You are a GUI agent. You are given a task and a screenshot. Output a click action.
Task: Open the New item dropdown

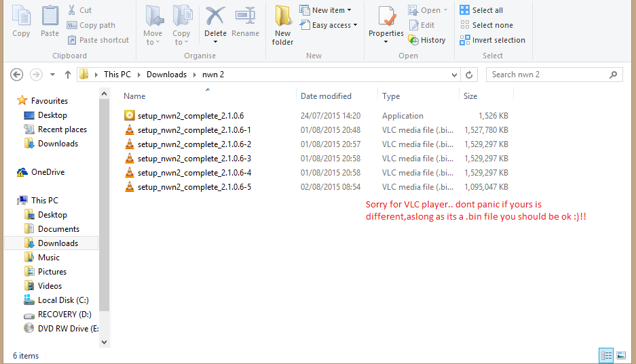click(325, 10)
